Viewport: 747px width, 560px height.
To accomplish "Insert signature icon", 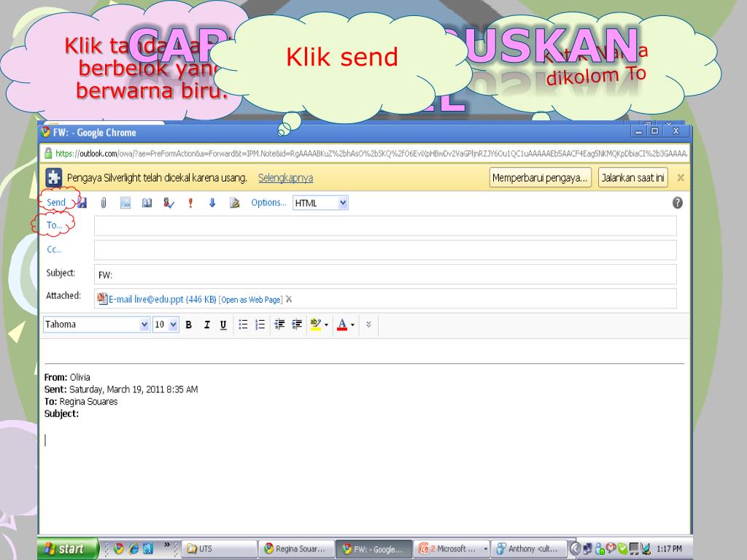I will pos(234,203).
